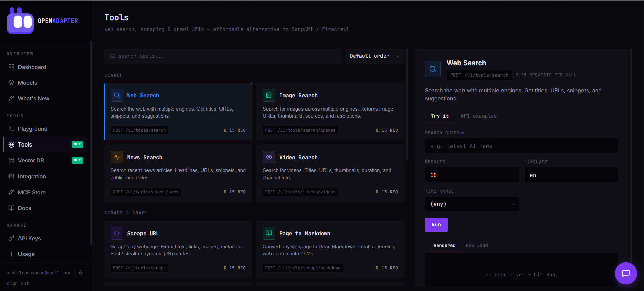This screenshot has width=644, height=291.
Task: Click the Video Search card eye icon
Action: click(x=269, y=157)
